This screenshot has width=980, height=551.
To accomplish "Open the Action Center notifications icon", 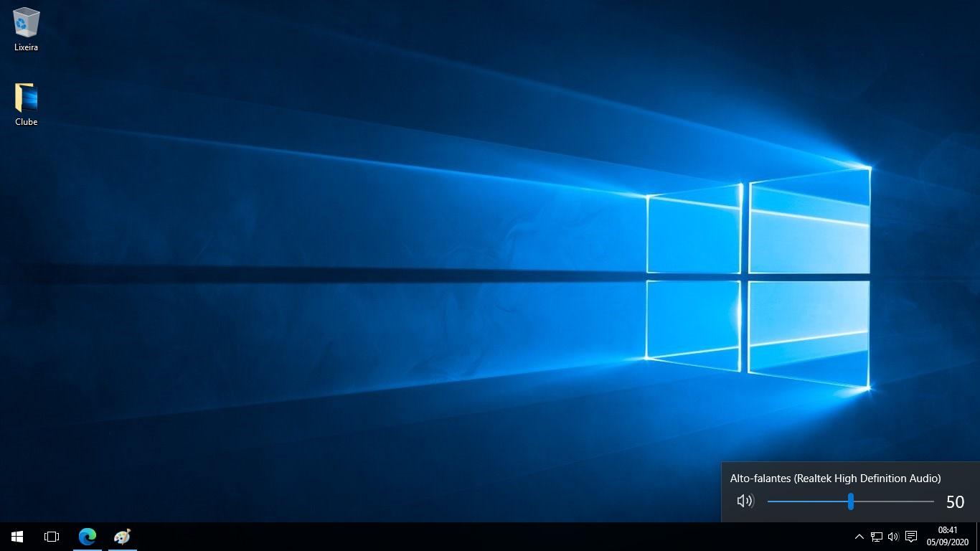I will [x=911, y=537].
